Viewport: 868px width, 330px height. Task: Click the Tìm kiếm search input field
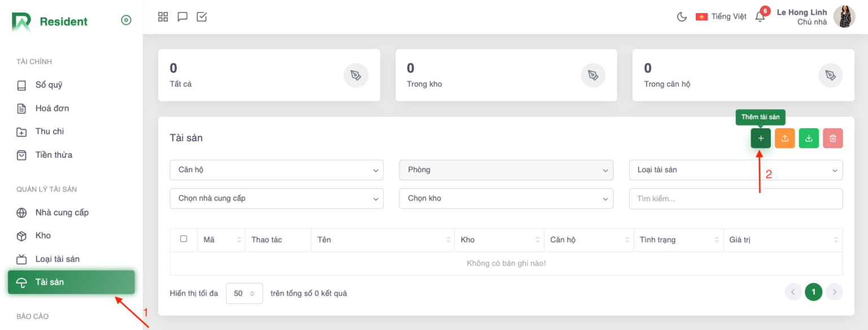735,199
